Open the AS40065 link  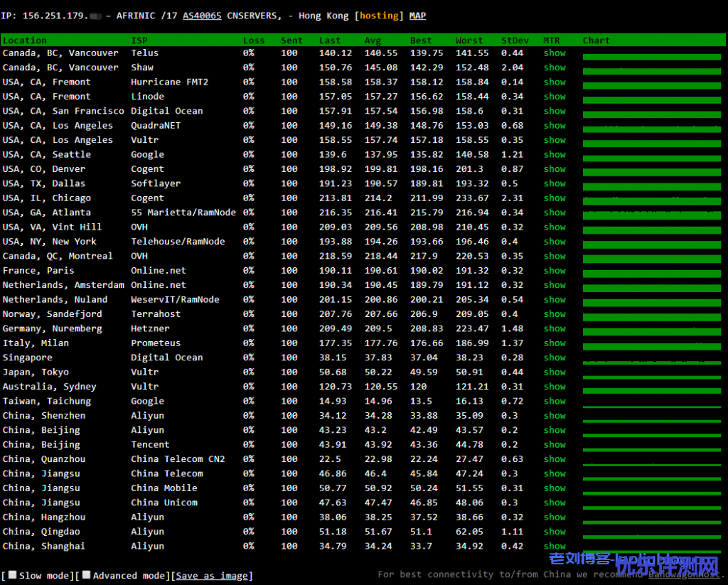click(202, 16)
